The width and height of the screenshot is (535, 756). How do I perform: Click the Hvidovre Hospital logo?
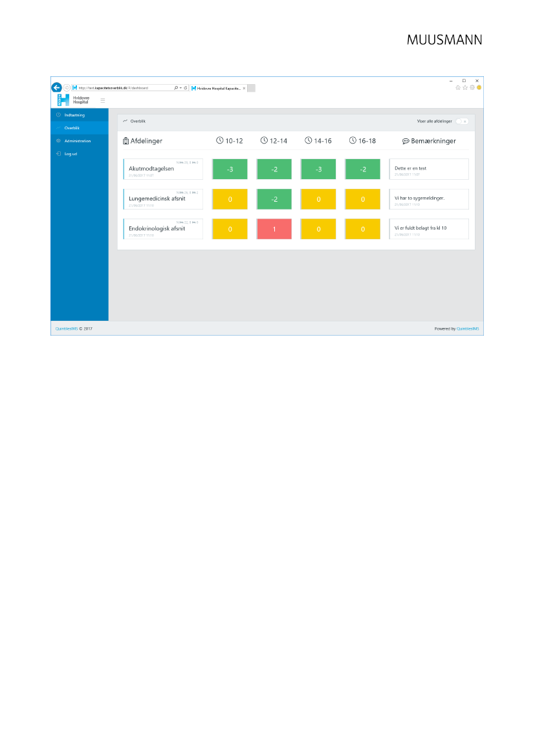coord(73,100)
